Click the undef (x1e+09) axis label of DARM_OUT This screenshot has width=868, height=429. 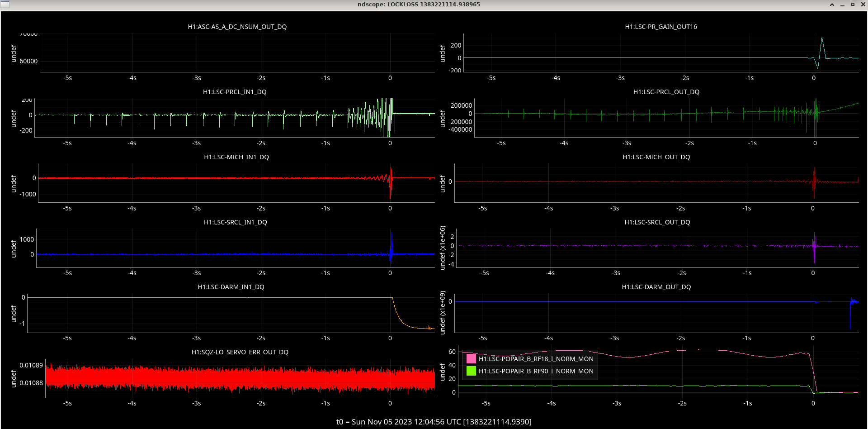pos(443,313)
